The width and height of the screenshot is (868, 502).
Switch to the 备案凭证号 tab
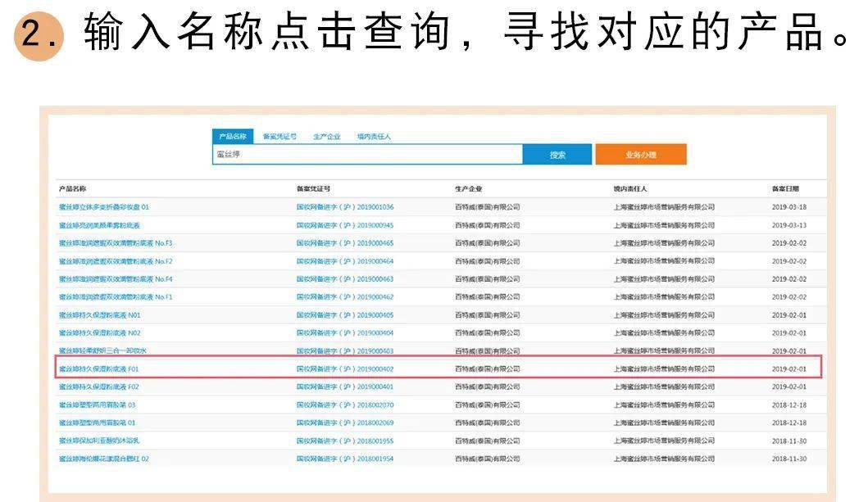click(279, 137)
